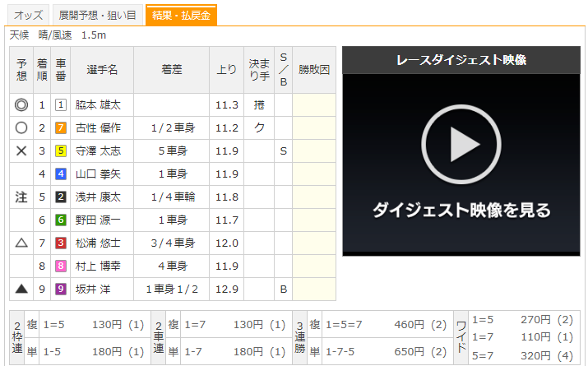Click car number 9 purple badge

(61, 290)
